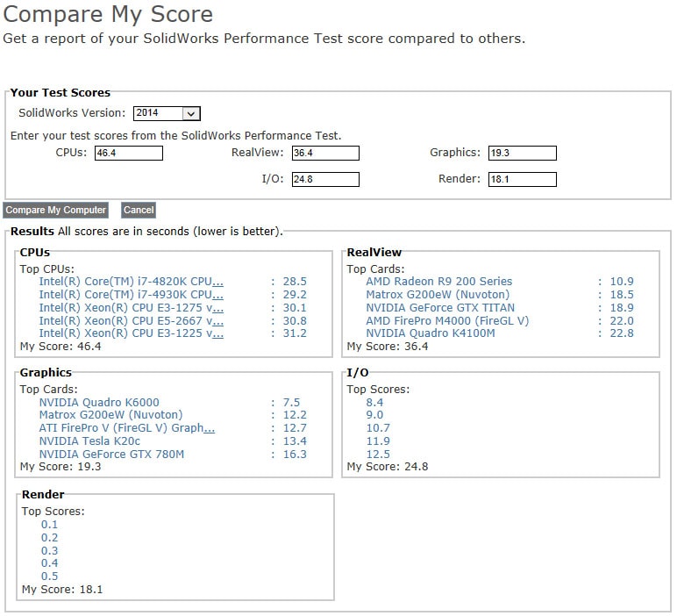Image resolution: width=677 pixels, height=616 pixels.
Task: Click the 28.5 CPU score link
Action: click(295, 282)
